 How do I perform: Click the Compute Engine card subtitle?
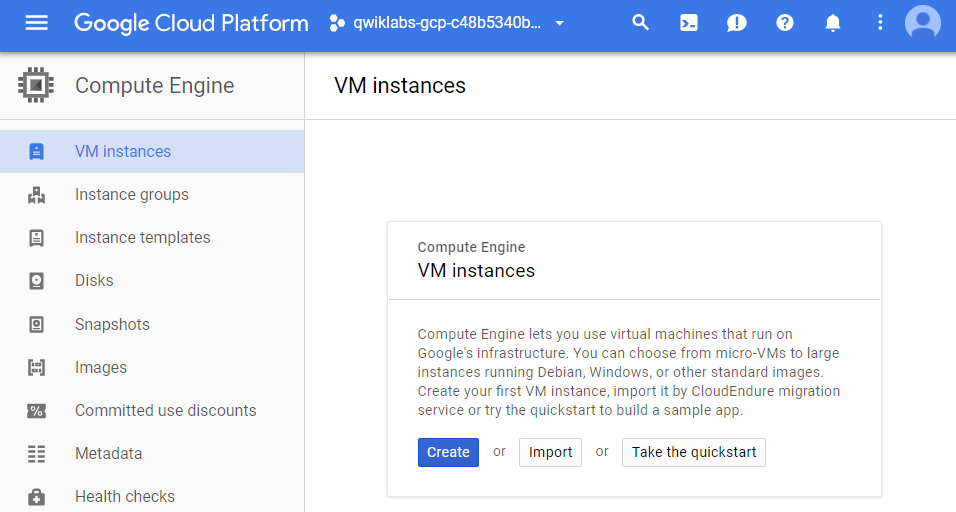pyautogui.click(x=471, y=247)
